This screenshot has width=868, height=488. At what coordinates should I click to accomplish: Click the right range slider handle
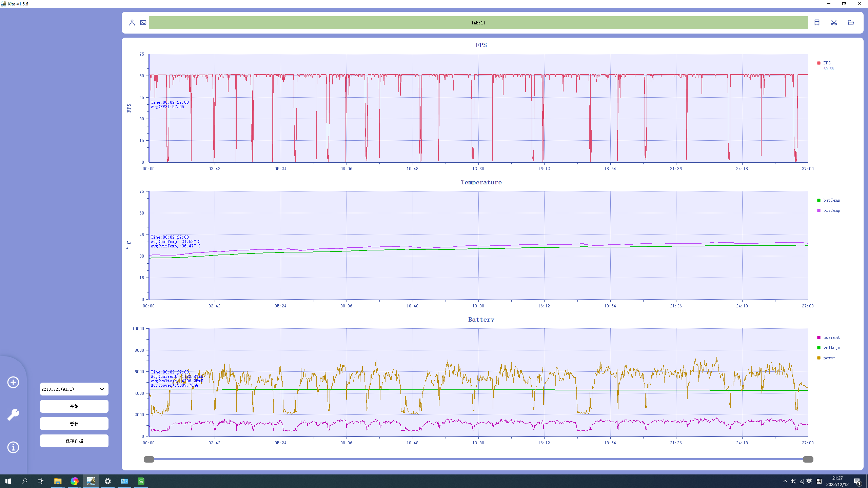808,459
